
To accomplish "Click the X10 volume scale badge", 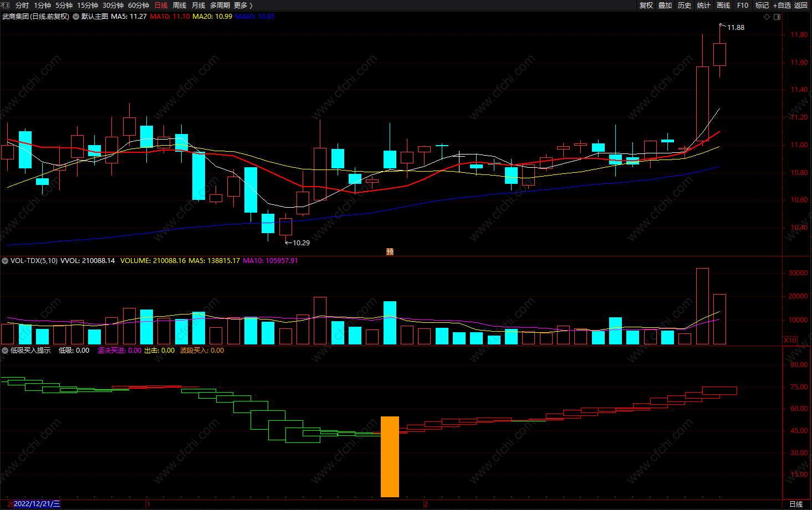I will click(790, 341).
